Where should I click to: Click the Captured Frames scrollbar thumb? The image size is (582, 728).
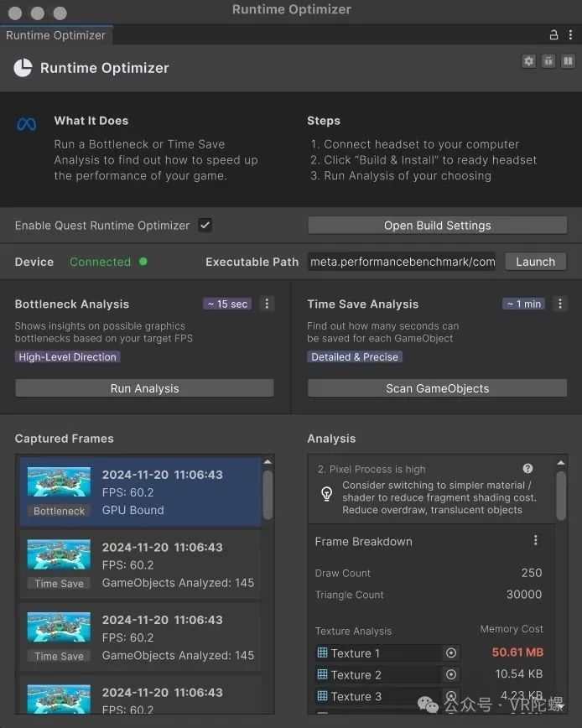click(268, 495)
